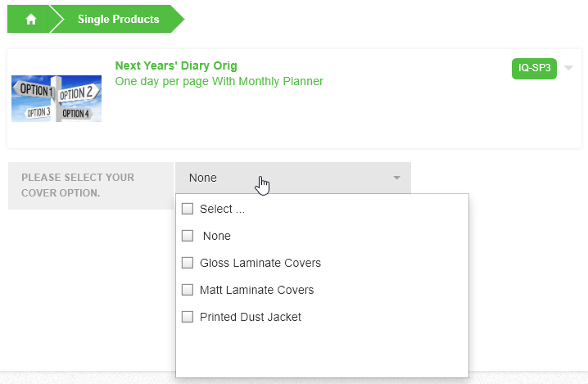Click the cover dropdown caret arrow
This screenshot has width=588, height=384.
pos(396,178)
